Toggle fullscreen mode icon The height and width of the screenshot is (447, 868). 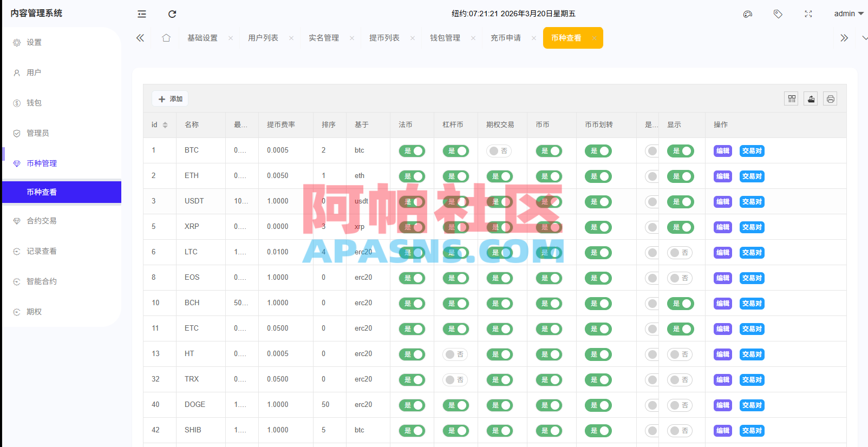(808, 14)
